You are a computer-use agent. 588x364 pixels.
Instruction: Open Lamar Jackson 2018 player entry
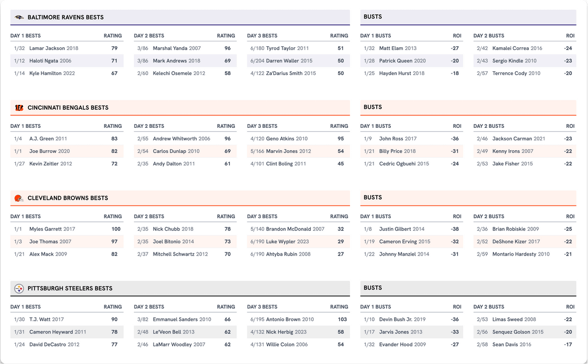point(53,48)
